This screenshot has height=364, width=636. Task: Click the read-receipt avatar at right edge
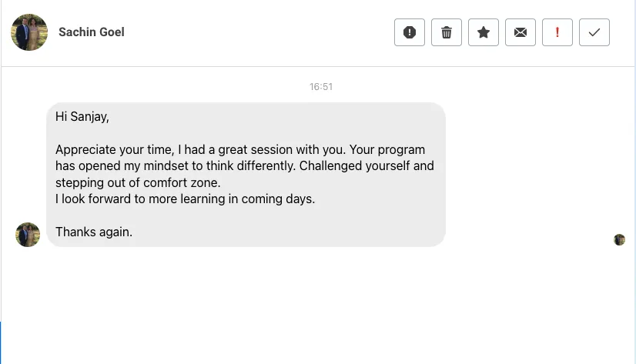pyautogui.click(x=619, y=239)
